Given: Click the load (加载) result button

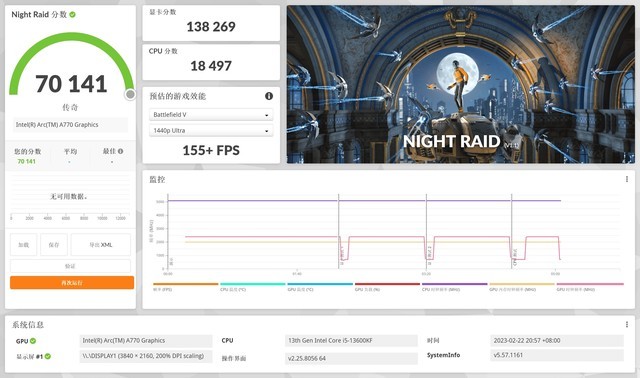Looking at the screenshot, I should [x=24, y=245].
